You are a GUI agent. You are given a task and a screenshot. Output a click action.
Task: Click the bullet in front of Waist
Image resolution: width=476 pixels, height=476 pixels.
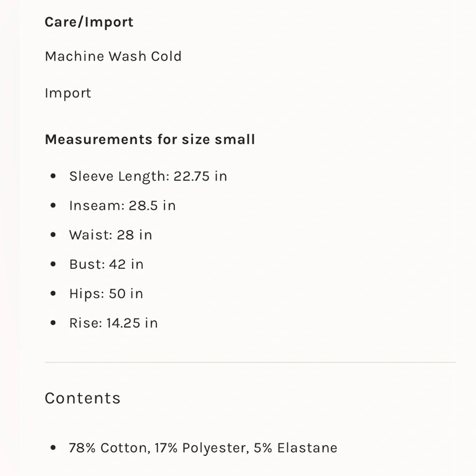tap(53, 235)
